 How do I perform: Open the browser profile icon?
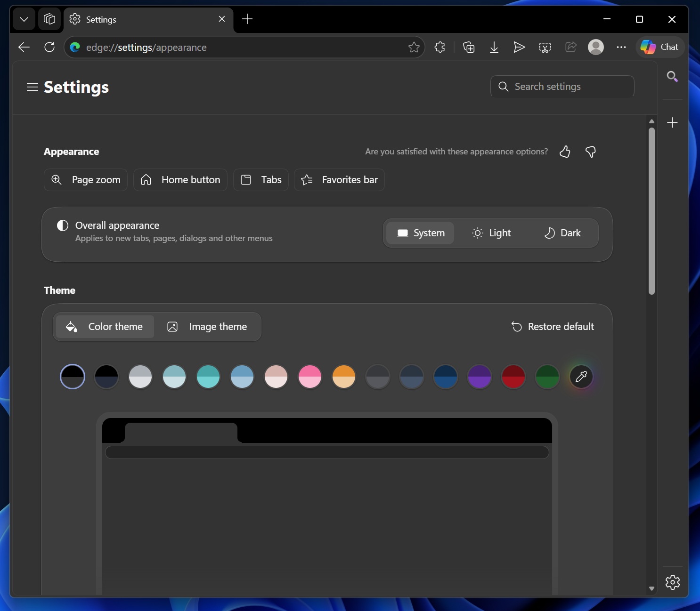[596, 47]
